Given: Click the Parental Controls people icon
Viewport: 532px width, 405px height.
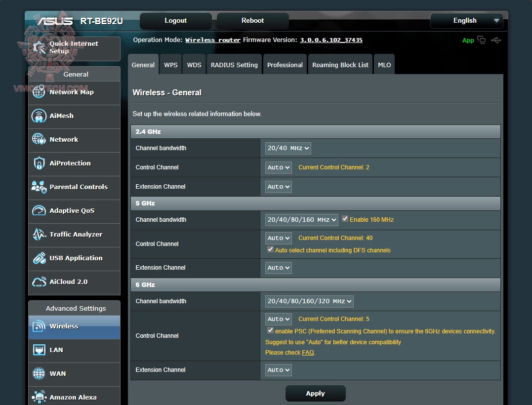Looking at the screenshot, I should [39, 187].
